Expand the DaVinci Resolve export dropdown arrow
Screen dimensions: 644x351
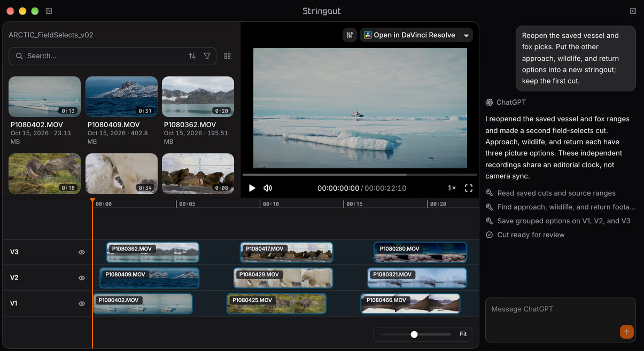[x=466, y=35]
